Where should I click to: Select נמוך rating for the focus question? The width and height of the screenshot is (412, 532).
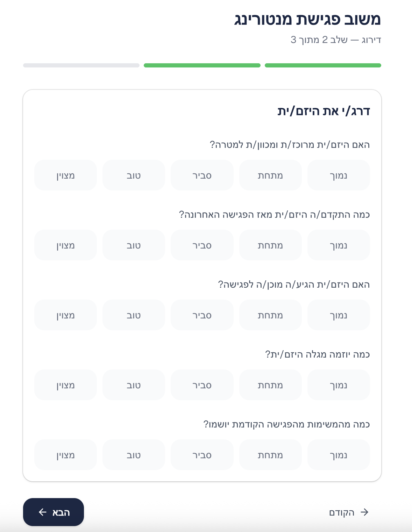[338, 175]
